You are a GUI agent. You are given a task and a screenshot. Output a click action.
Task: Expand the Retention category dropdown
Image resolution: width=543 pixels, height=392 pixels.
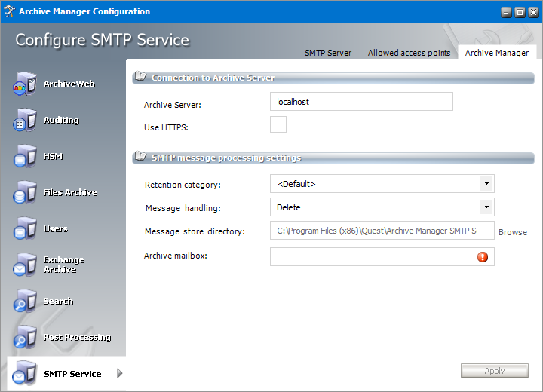tap(486, 184)
